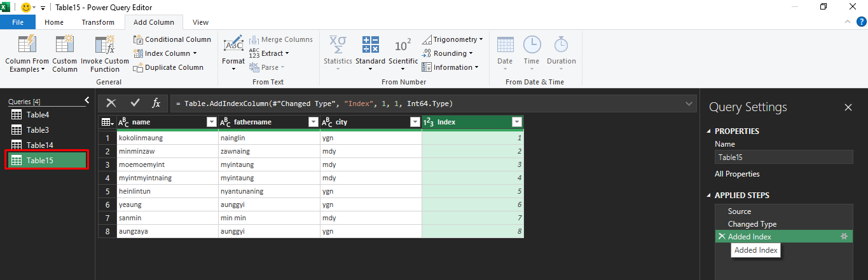Image resolution: width=868 pixels, height=280 pixels.
Task: Edit the query Name field
Action: pos(784,157)
